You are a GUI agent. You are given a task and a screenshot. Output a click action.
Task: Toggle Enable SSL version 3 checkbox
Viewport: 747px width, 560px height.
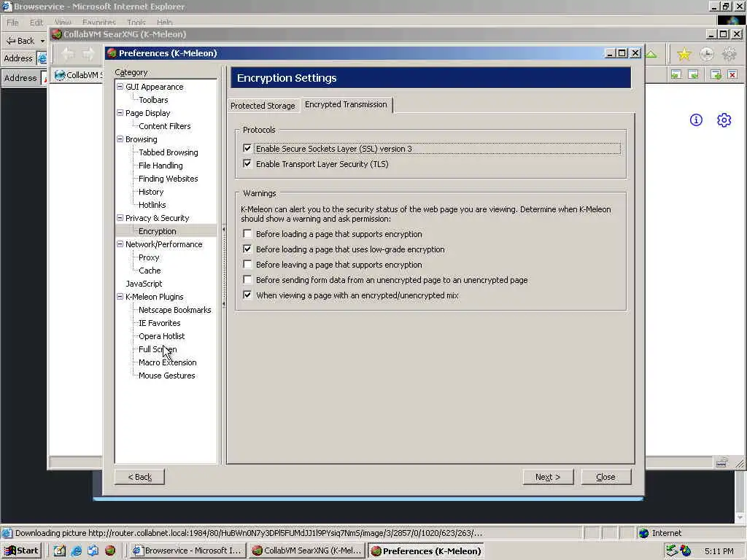tap(247, 149)
